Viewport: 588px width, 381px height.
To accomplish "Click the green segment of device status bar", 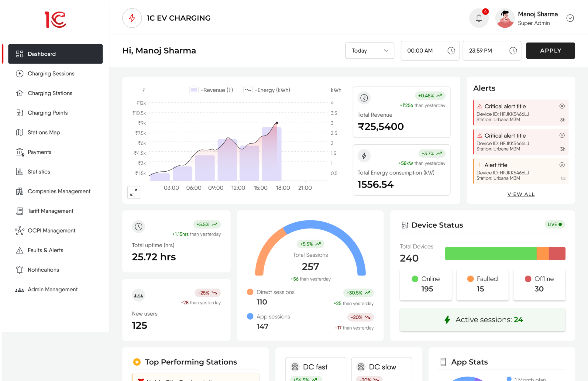I will 490,253.
